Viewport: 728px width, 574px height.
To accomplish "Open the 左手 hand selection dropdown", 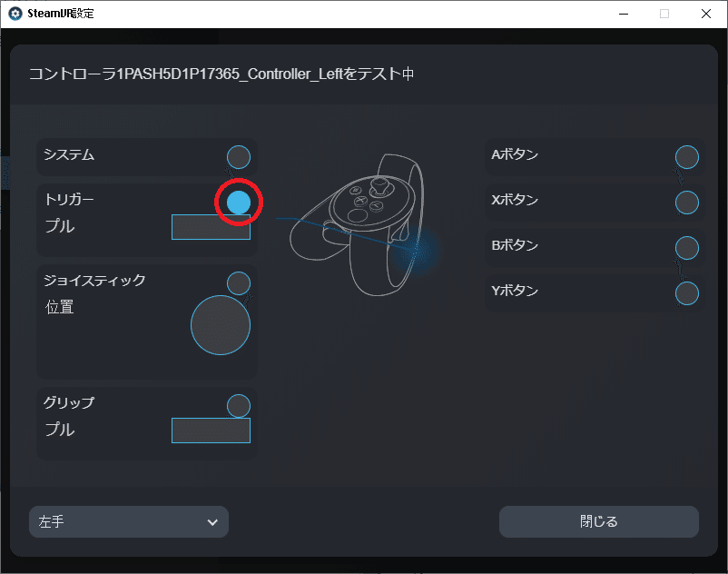I will pyautogui.click(x=129, y=522).
